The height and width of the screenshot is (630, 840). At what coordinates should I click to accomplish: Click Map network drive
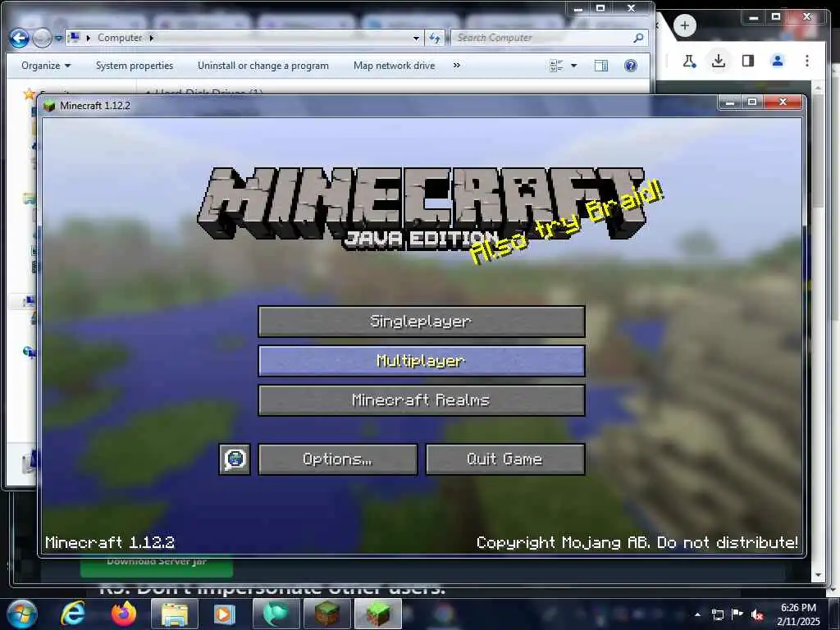[x=395, y=66]
